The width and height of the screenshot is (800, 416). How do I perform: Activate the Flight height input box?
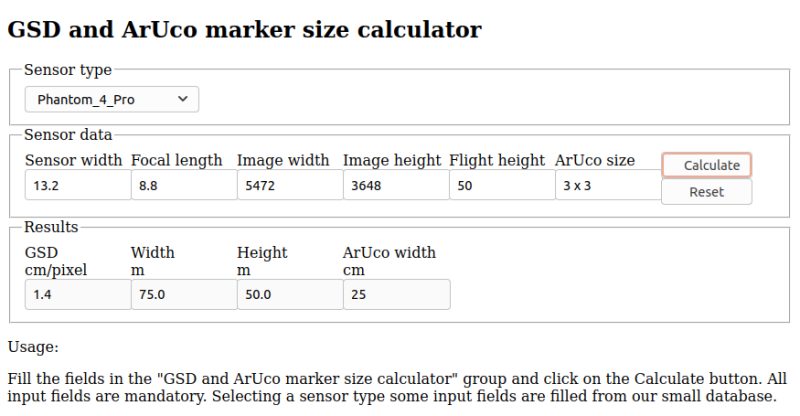pos(503,185)
